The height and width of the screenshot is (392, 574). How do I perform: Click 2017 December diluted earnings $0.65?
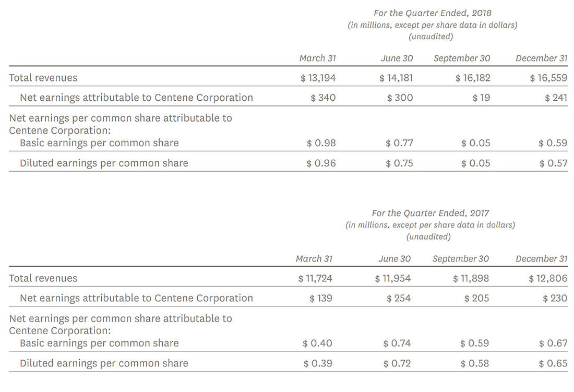(x=553, y=363)
